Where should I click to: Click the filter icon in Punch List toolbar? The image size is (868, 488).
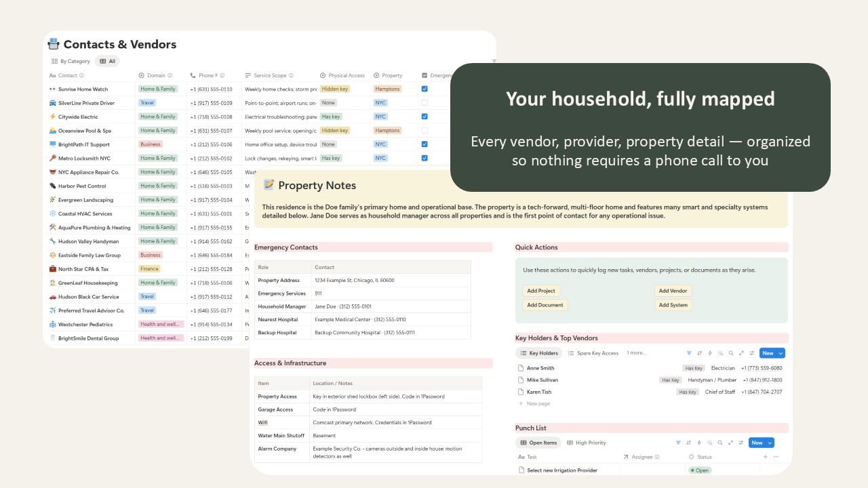pyautogui.click(x=678, y=443)
